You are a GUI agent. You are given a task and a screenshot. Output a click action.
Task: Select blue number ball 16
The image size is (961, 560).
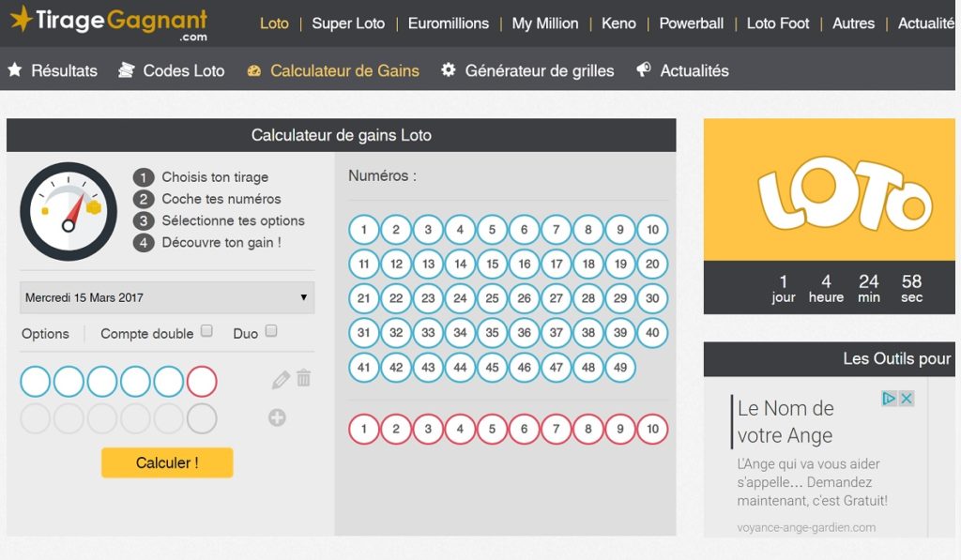(524, 265)
